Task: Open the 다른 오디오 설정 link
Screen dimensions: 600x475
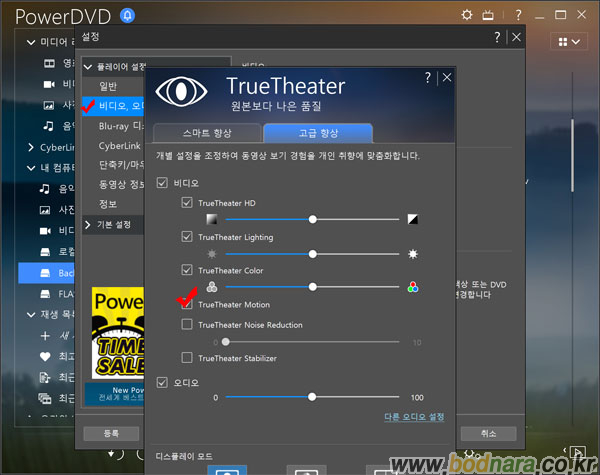Action: point(414,416)
